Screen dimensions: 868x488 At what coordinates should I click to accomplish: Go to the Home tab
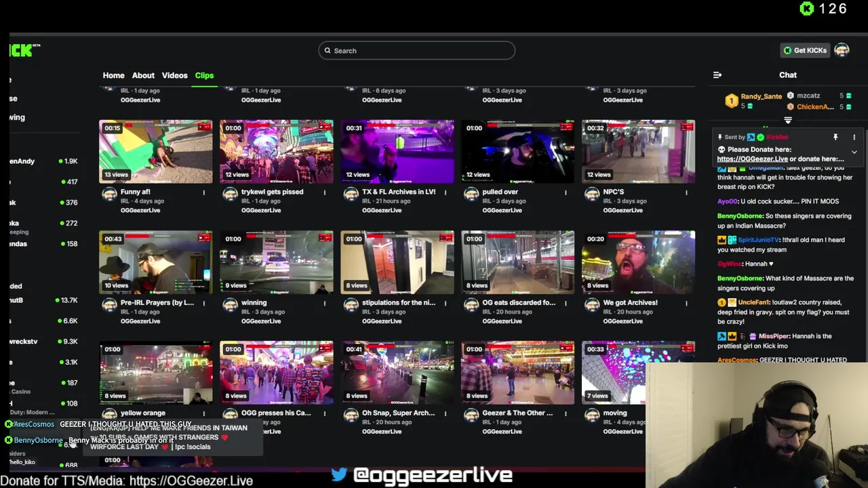[x=113, y=75]
